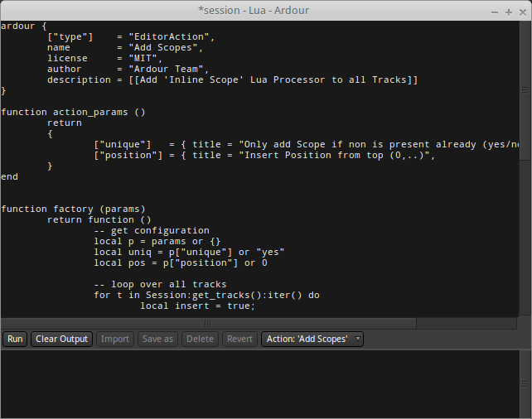
Task: Maximize the Lua window
Action: point(509,12)
